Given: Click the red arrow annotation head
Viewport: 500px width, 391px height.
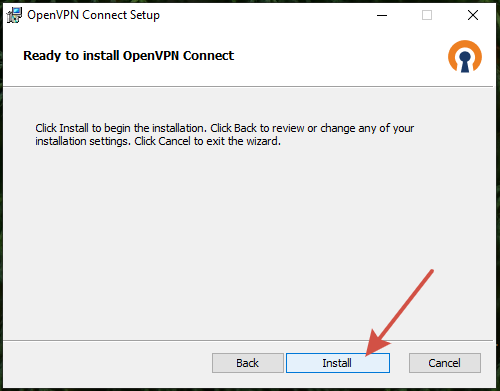Looking at the screenshot, I should click(x=376, y=343).
